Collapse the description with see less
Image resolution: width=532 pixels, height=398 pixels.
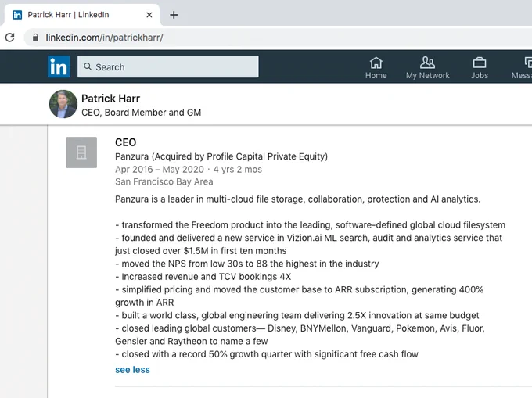point(132,370)
